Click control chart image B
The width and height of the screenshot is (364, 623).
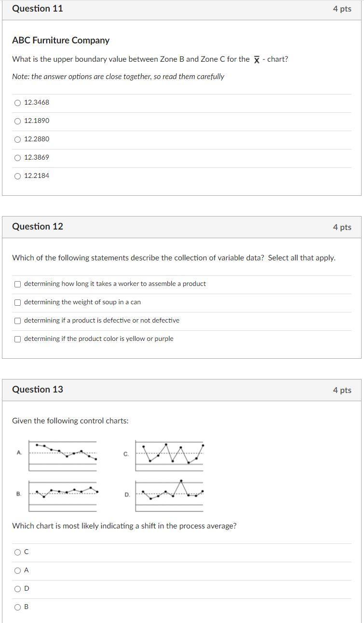click(x=63, y=493)
